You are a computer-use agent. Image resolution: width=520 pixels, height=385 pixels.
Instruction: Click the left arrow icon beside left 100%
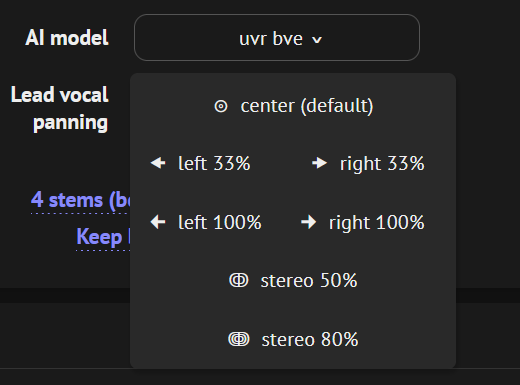158,222
